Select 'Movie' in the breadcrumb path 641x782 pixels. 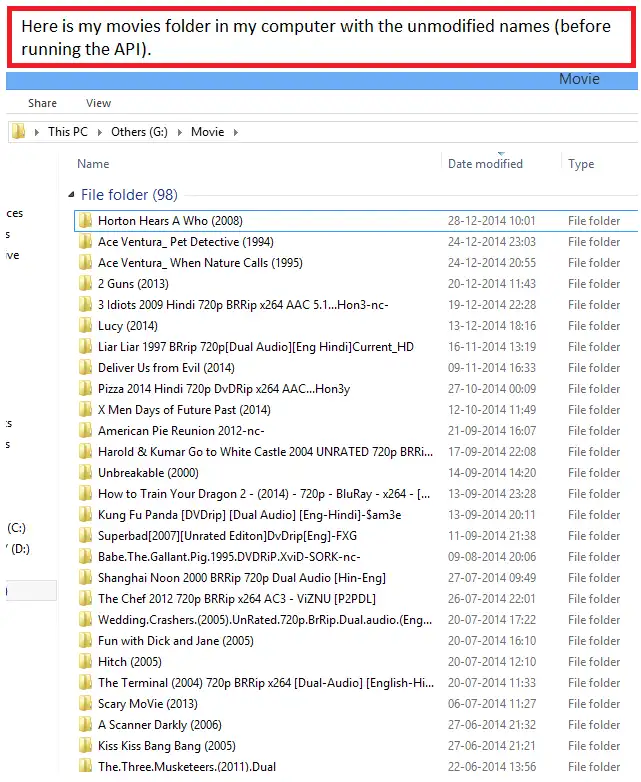click(x=208, y=132)
